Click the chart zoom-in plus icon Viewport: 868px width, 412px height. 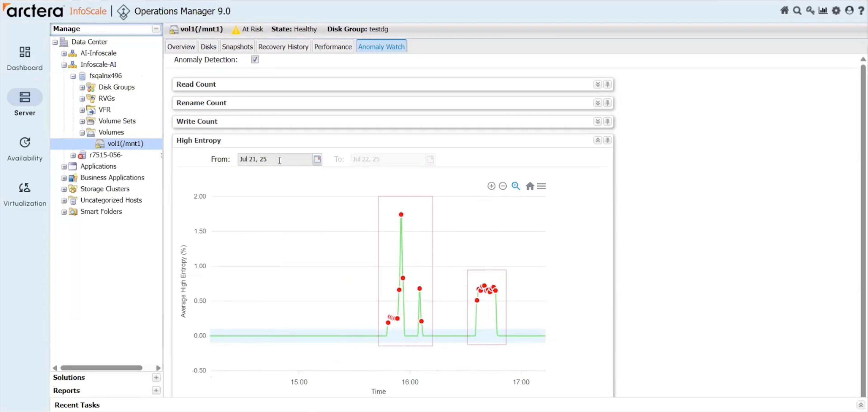click(x=491, y=186)
